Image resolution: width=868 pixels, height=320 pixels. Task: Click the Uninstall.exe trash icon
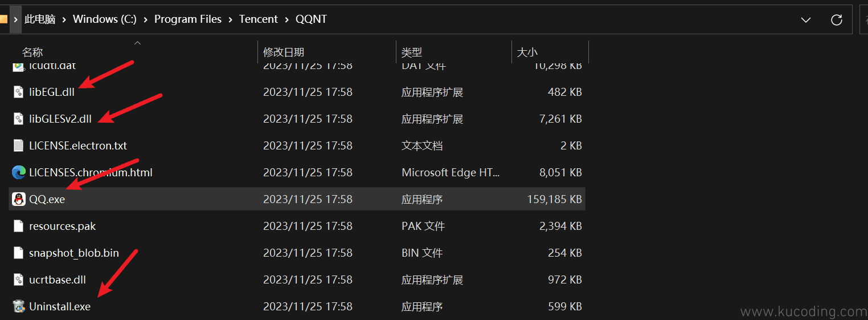[x=19, y=306]
